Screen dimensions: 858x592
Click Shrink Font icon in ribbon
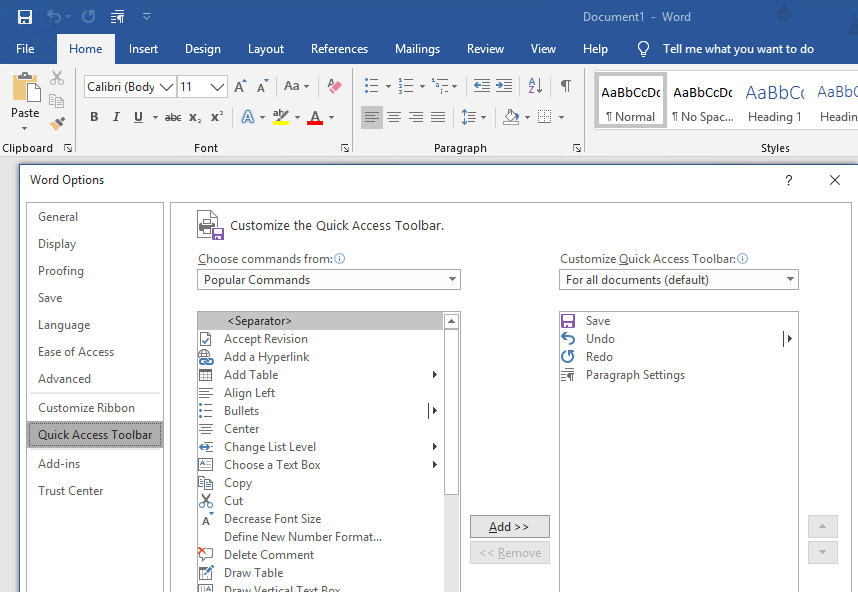263,86
